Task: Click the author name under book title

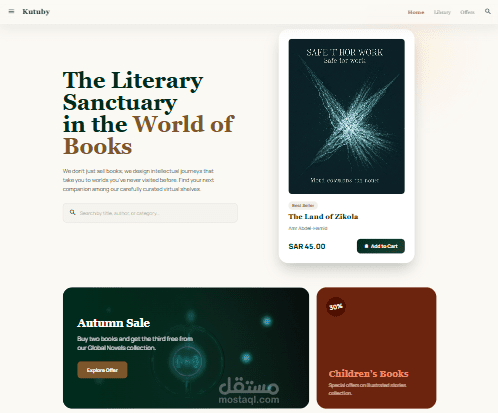Action: point(308,228)
